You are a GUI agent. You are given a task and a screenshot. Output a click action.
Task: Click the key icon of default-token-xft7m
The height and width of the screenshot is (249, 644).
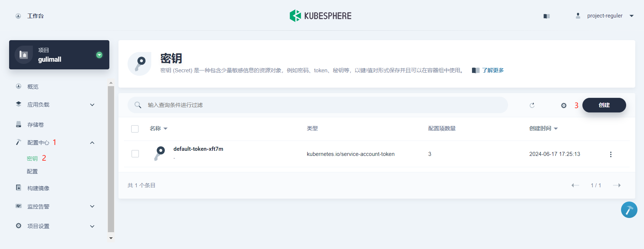pyautogui.click(x=159, y=153)
